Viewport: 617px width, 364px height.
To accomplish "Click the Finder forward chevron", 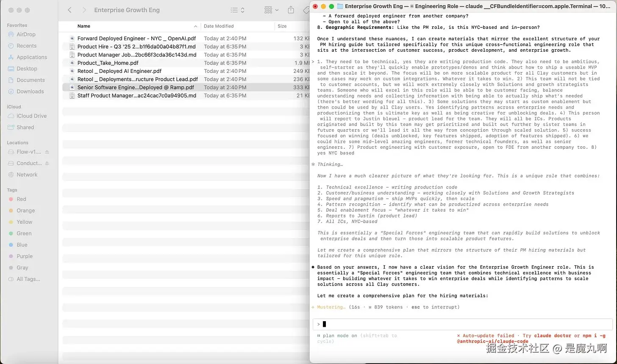I will (x=84, y=10).
